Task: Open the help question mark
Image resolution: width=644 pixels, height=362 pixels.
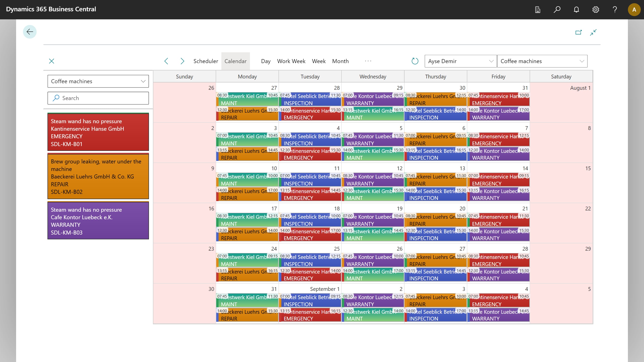Action: [x=615, y=10]
